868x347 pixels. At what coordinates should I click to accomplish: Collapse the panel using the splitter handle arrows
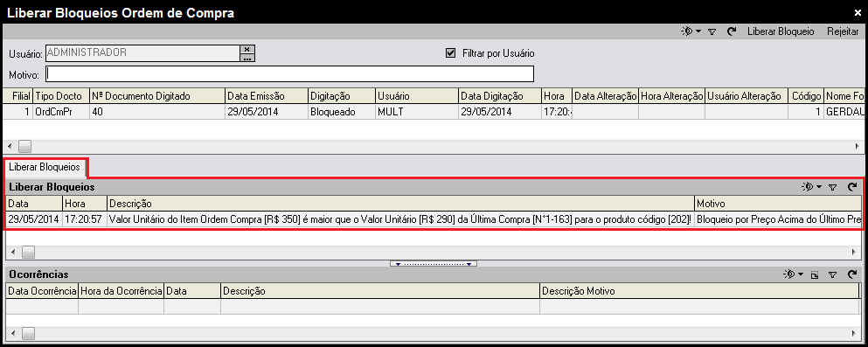[x=434, y=264]
